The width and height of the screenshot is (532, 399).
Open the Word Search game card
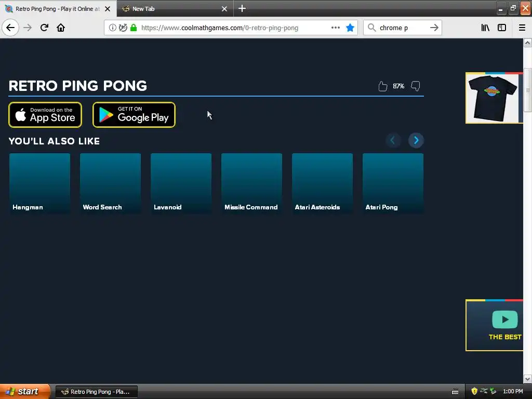point(110,183)
